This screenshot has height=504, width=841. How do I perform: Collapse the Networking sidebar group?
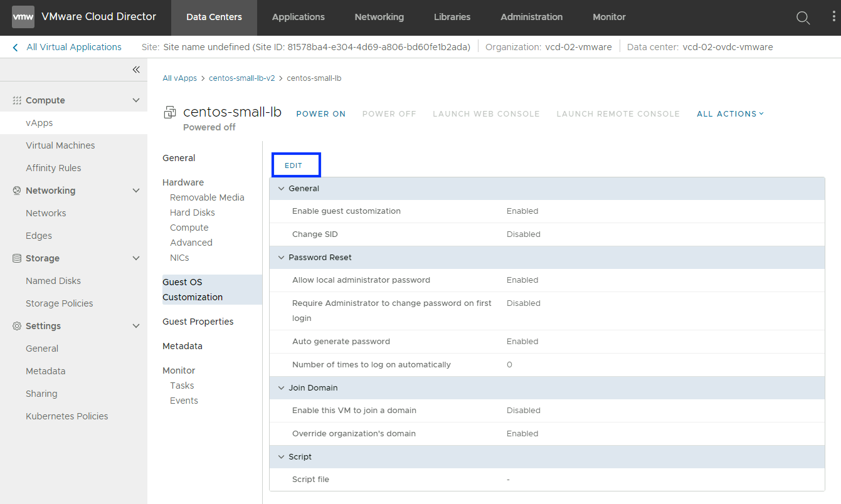(136, 191)
